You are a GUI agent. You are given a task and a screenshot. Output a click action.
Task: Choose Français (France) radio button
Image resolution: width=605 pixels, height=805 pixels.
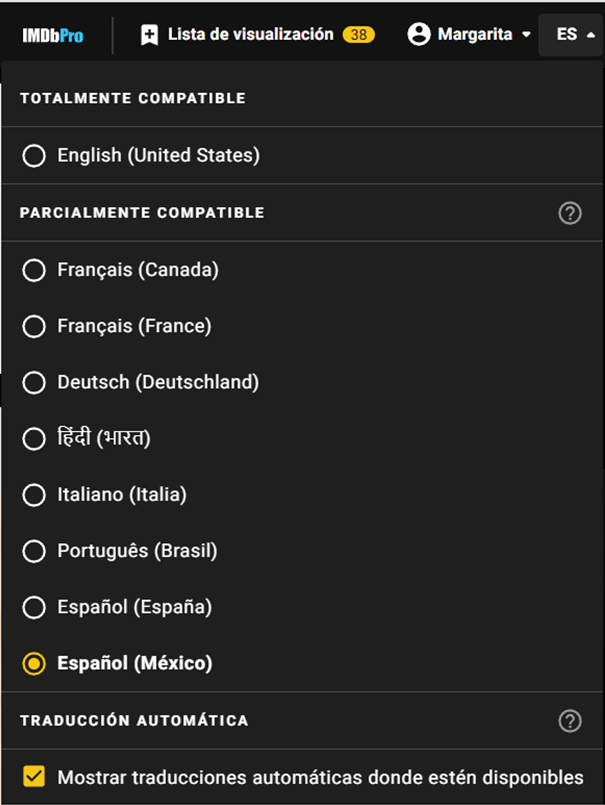(x=34, y=327)
